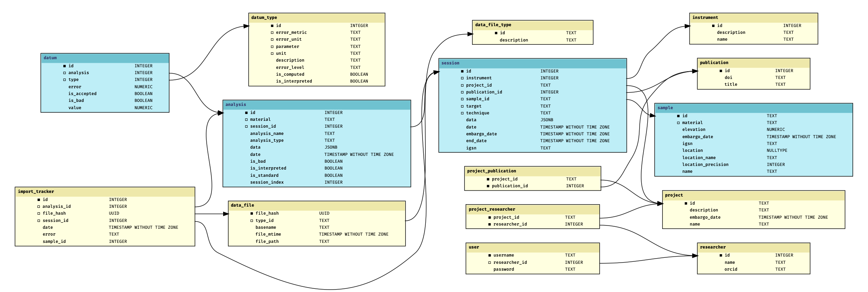Select the 'project_publication' table title

coord(491,171)
